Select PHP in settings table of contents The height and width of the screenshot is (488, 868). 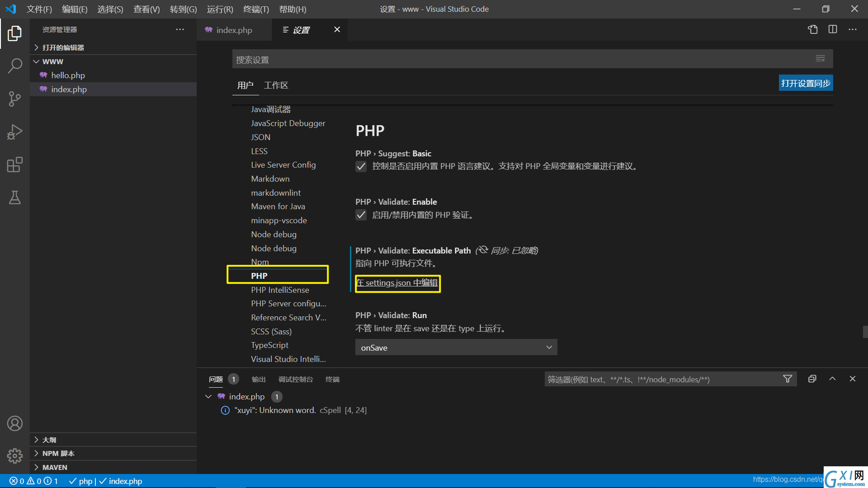pos(259,276)
